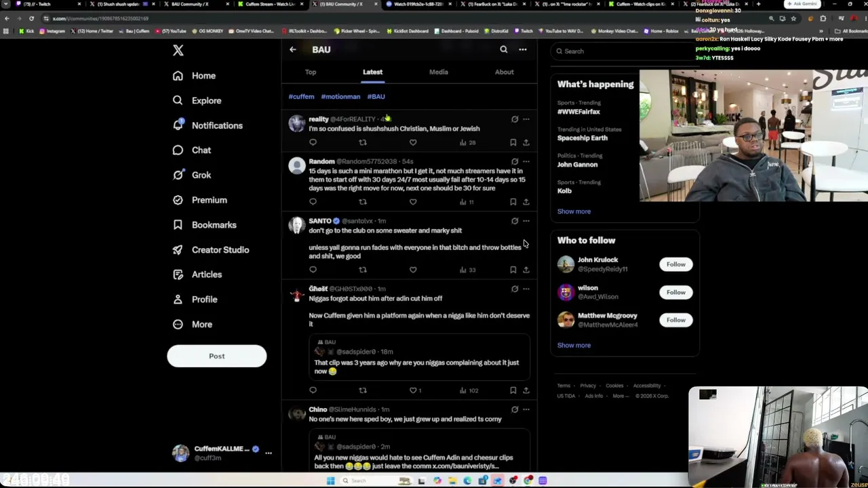Click Grok icon on reality's post

click(515, 119)
